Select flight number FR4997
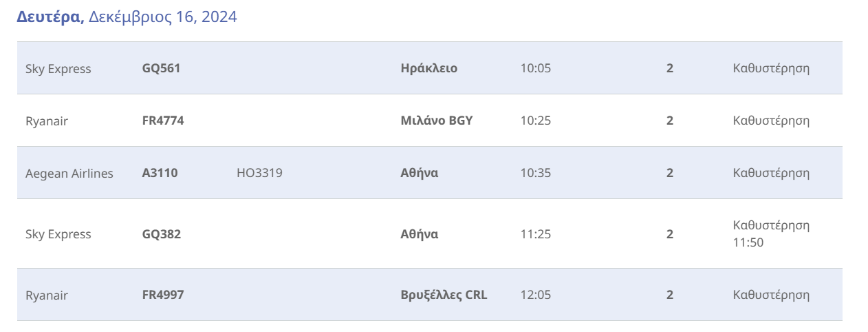 point(163,295)
